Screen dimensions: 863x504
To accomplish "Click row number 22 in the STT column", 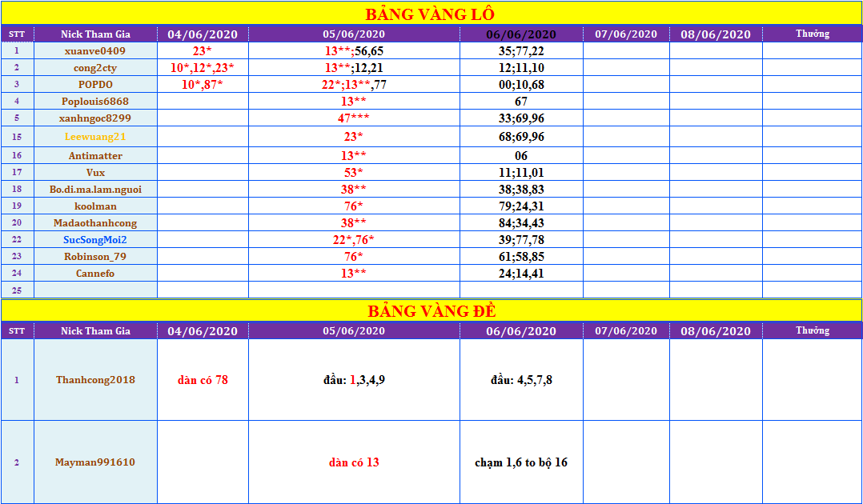I will (x=17, y=240).
